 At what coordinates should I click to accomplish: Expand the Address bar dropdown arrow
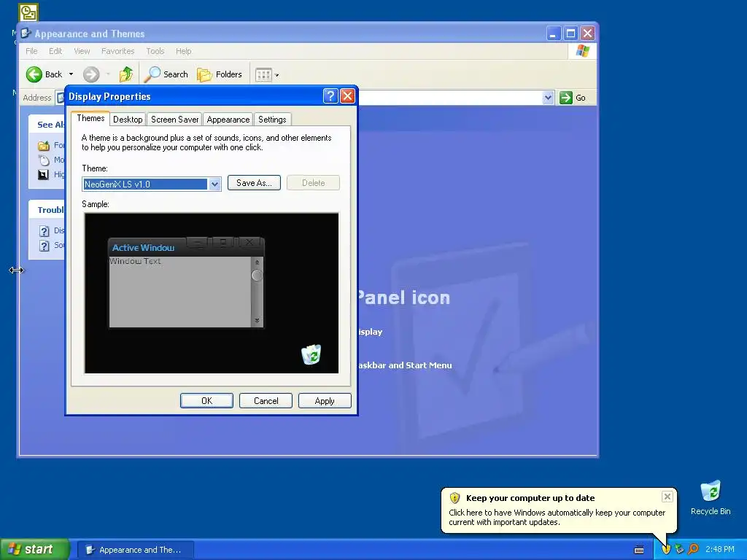pyautogui.click(x=548, y=98)
